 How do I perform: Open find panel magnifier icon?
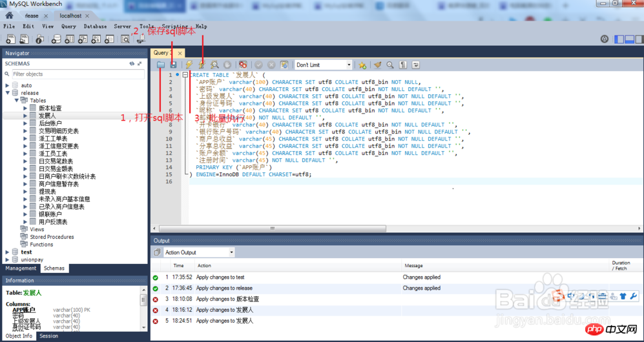(390, 65)
